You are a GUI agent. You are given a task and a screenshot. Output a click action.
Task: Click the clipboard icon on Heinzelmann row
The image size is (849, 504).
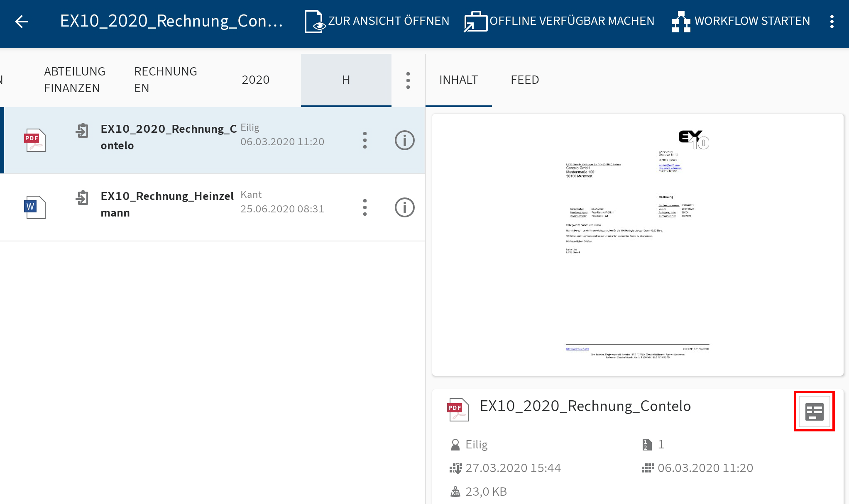pos(82,197)
